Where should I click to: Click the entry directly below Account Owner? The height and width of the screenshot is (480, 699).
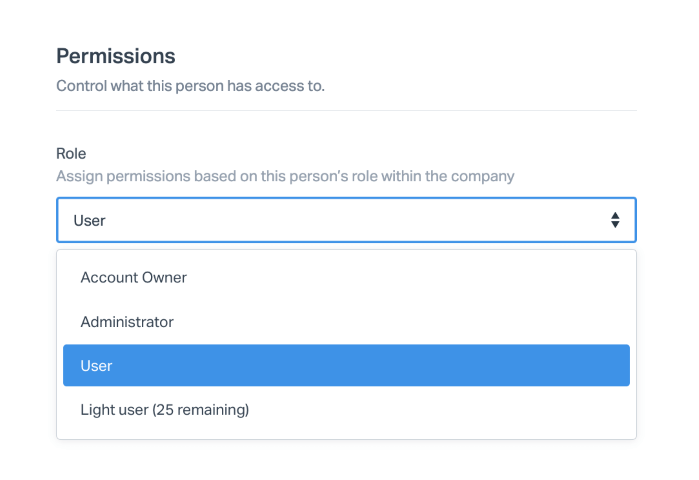pos(127,322)
